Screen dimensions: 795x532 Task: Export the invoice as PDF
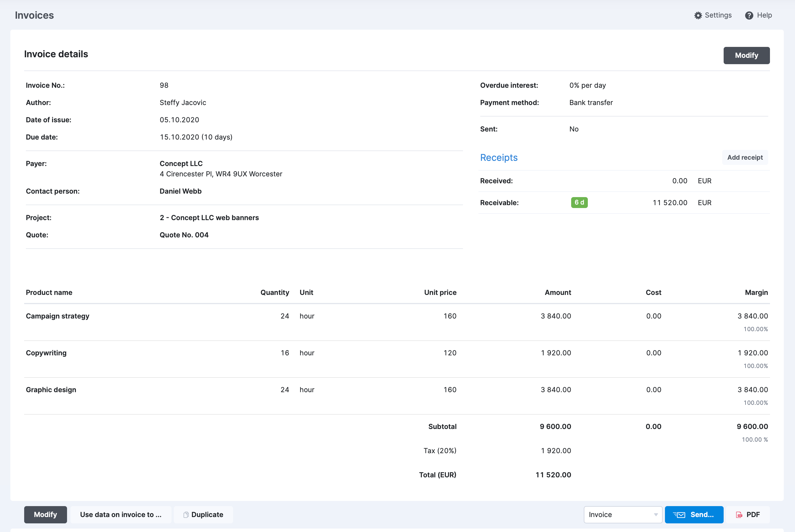point(748,515)
